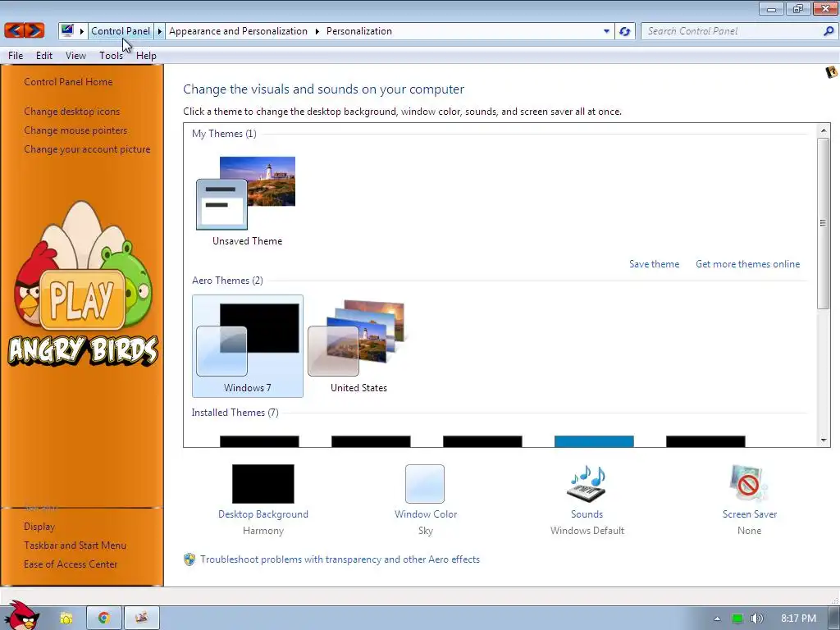Image resolution: width=840 pixels, height=630 pixels.
Task: Click the Save theme link
Action: pos(654,264)
